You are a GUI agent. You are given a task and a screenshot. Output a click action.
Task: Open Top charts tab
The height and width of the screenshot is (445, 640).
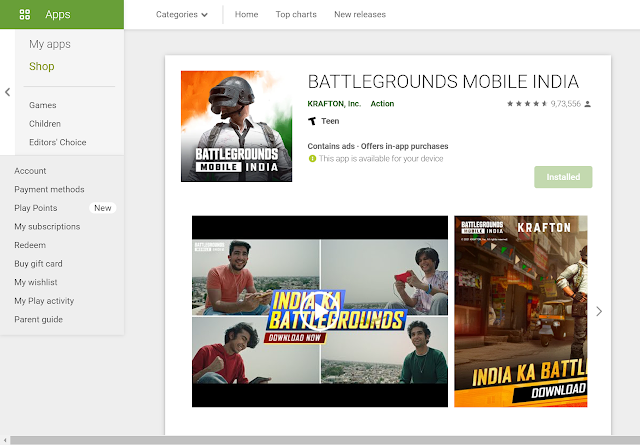coord(296,14)
